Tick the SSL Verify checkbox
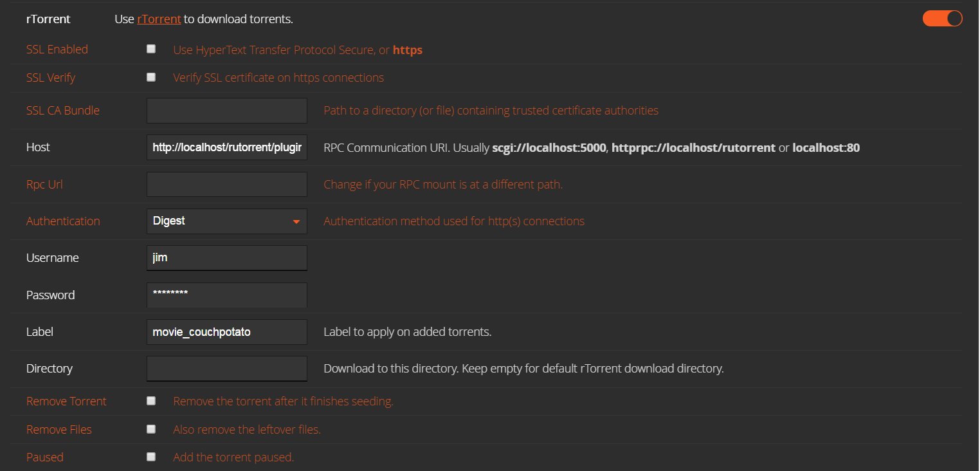The width and height of the screenshot is (980, 471). 151,77
